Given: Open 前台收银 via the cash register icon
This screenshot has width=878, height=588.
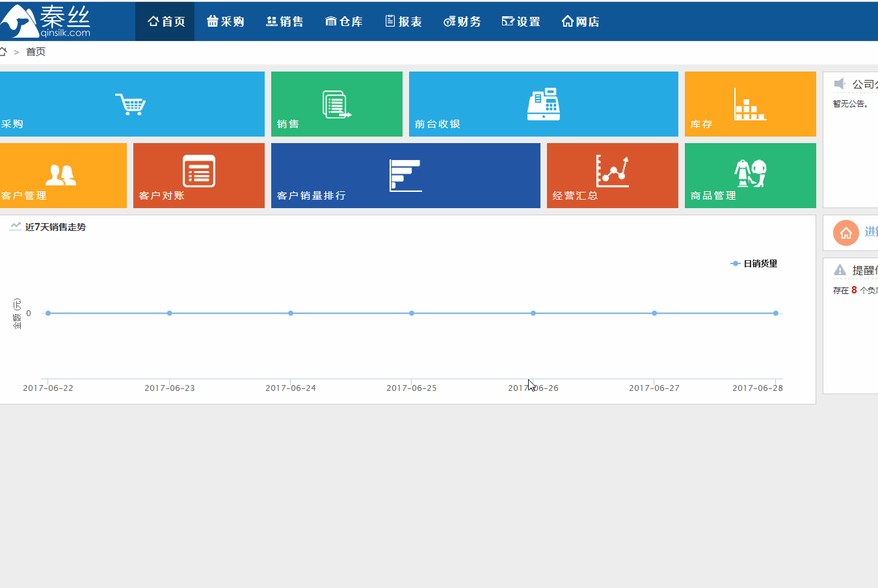Looking at the screenshot, I should 544,103.
